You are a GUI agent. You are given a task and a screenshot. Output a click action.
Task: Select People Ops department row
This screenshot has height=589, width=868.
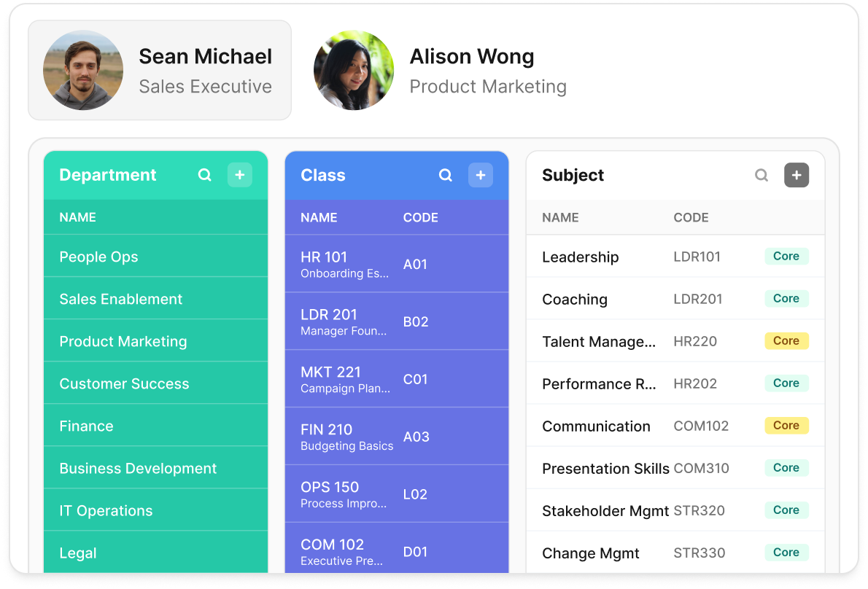click(155, 256)
